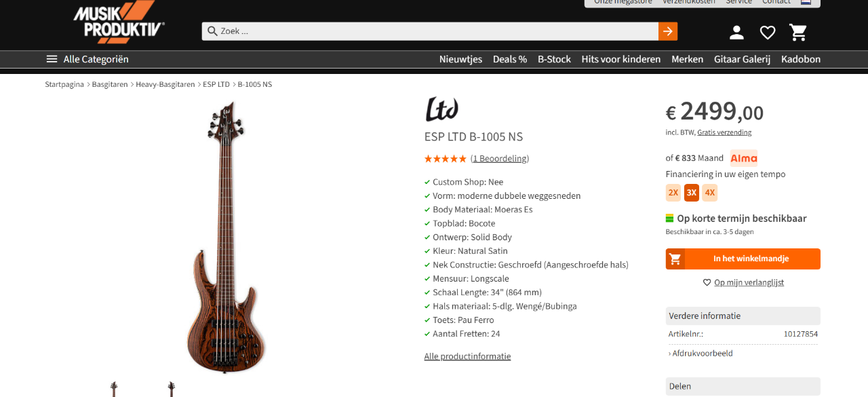Submit search with orange arrow button
Image resolution: width=868 pixels, height=397 pixels.
668,31
